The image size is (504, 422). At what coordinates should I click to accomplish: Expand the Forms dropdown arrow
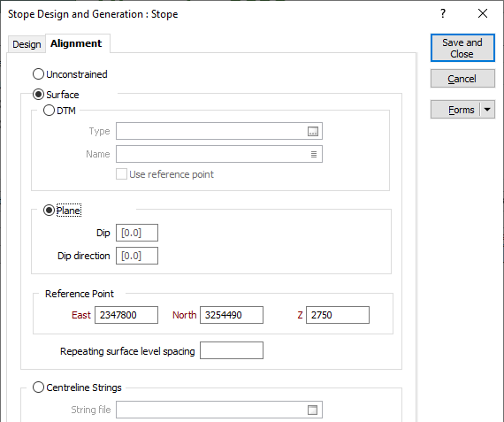click(487, 110)
